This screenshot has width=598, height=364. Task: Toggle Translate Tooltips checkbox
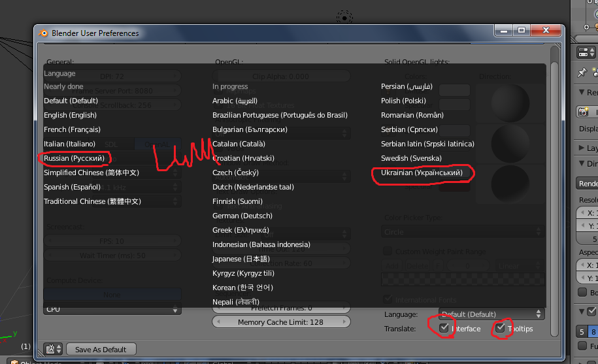coord(500,328)
